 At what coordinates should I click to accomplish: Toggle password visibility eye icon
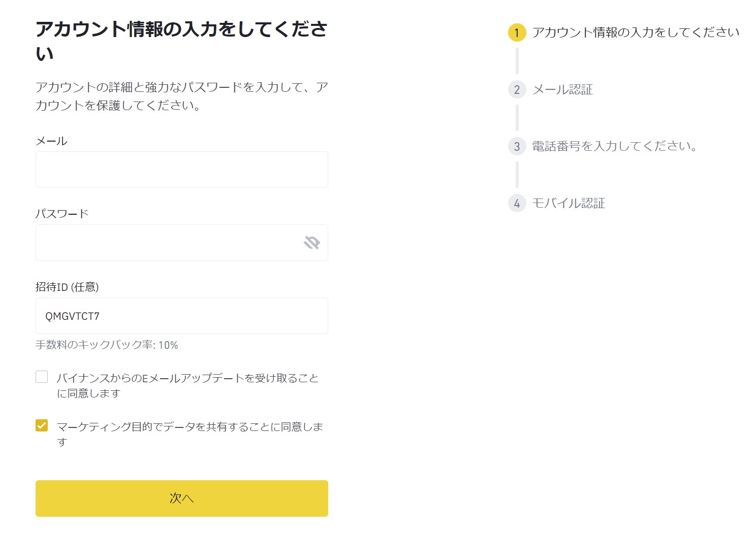point(311,243)
